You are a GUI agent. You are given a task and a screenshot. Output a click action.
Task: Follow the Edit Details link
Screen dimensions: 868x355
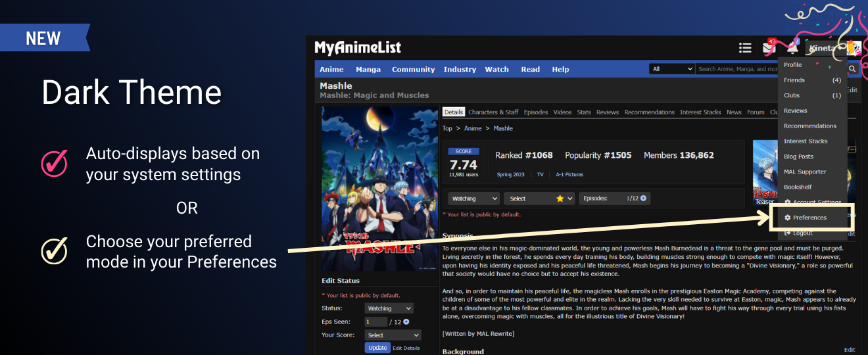point(406,348)
